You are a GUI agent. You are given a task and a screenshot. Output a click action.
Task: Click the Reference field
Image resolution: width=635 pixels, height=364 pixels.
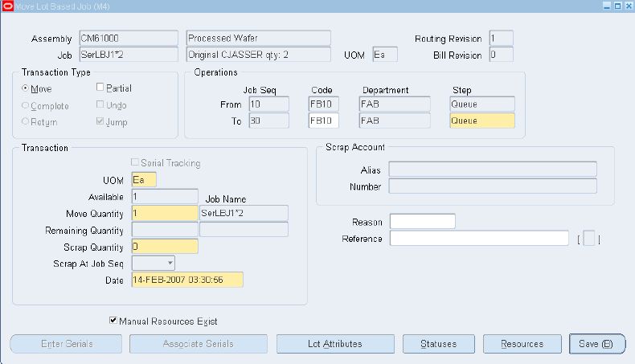pyautogui.click(x=480, y=238)
